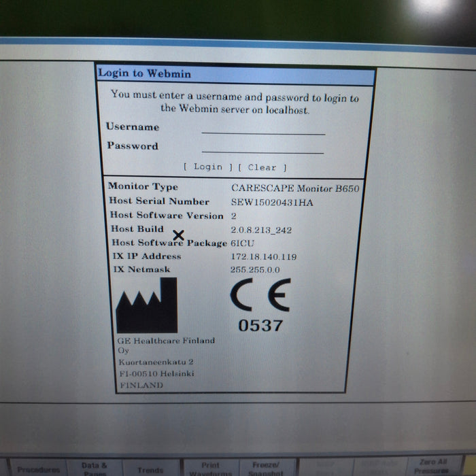Click the Monitor Type label
The width and height of the screenshot is (476, 476).
point(143,186)
